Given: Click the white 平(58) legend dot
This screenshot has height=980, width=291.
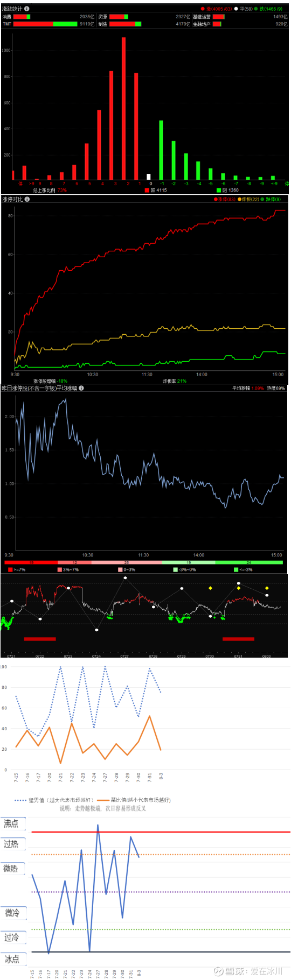Looking at the screenshot, I should point(236,9).
